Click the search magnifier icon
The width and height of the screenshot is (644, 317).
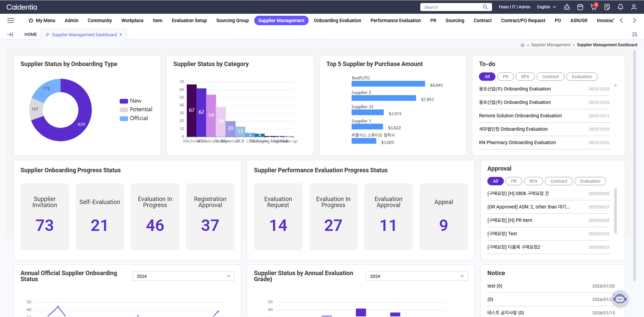click(485, 7)
